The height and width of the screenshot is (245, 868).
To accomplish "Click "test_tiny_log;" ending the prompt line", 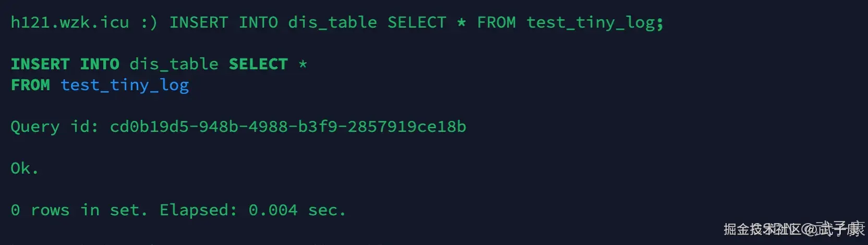I will coord(595,22).
